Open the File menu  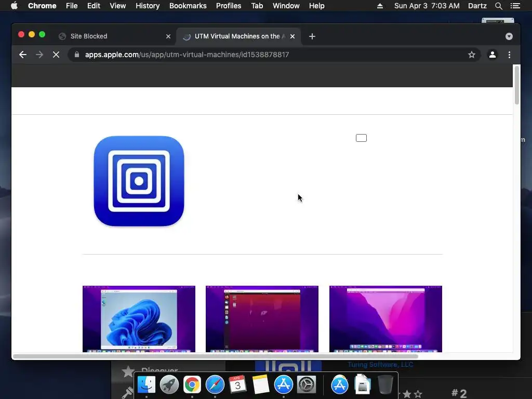[x=72, y=6]
